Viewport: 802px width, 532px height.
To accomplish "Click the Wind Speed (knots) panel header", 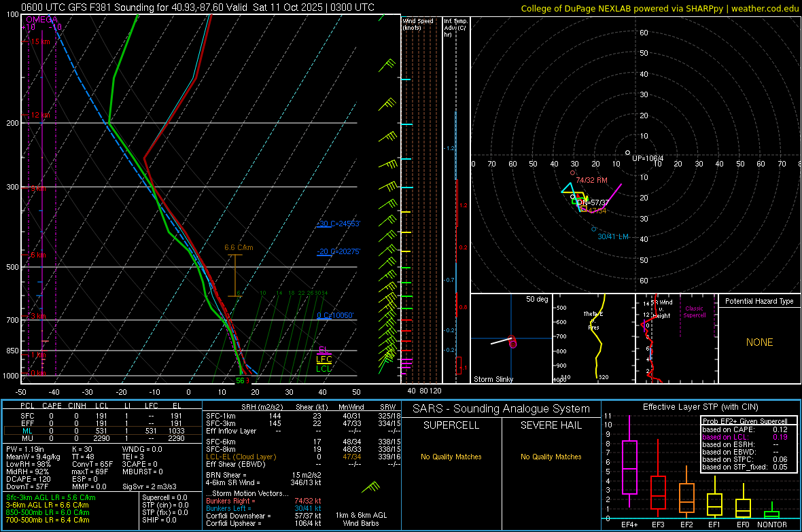I will click(x=418, y=24).
